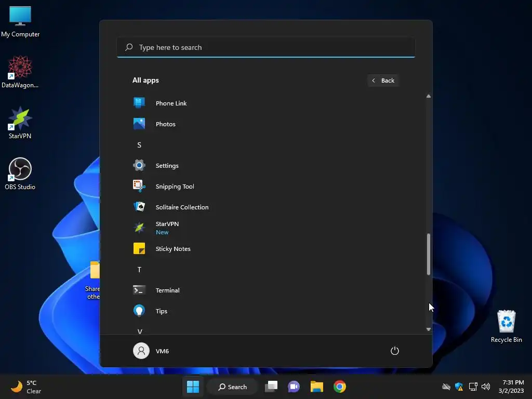The image size is (532, 399).
Task: Launch Terminal icon in app list
Action: point(139,290)
